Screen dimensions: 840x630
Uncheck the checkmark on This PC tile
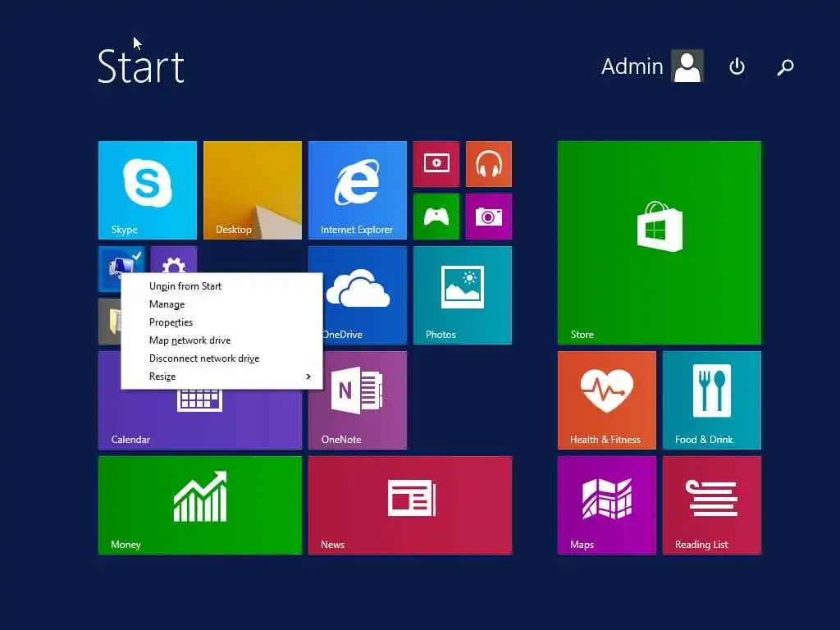click(137, 255)
